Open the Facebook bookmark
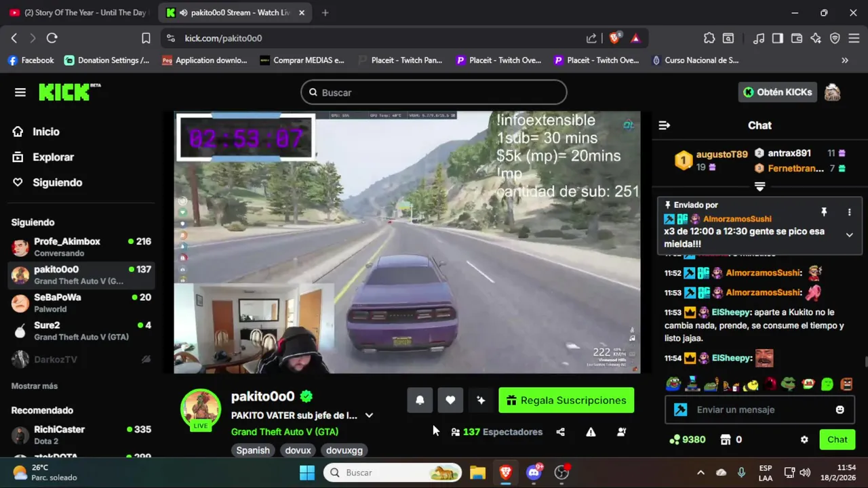 point(31,60)
